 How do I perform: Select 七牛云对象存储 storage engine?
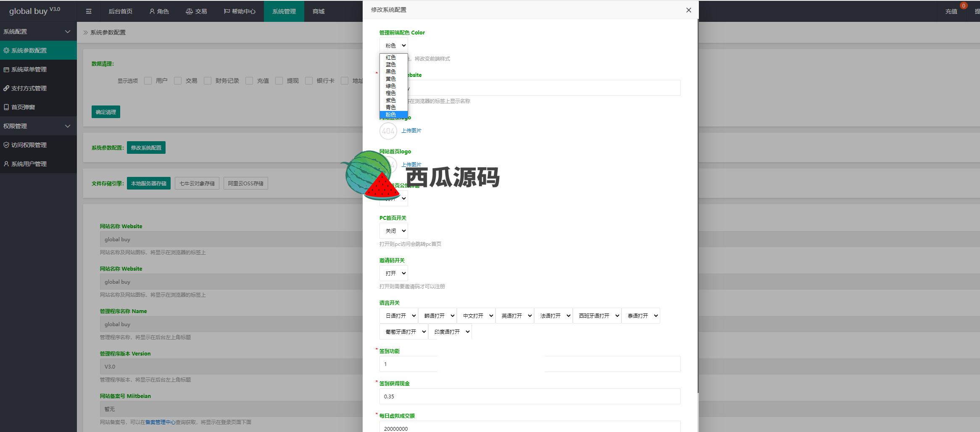click(x=197, y=183)
